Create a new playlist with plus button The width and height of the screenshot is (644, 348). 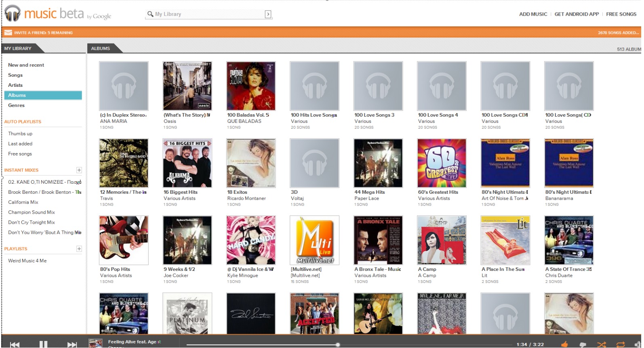point(79,249)
